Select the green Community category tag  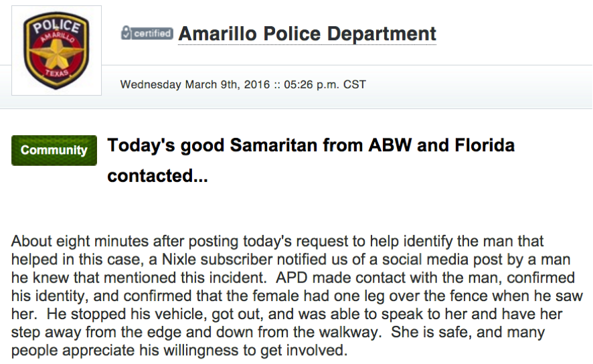[x=54, y=150]
